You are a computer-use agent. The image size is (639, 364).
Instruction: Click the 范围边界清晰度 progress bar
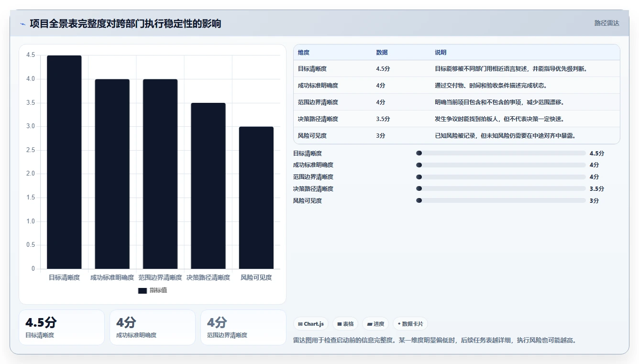coord(501,177)
